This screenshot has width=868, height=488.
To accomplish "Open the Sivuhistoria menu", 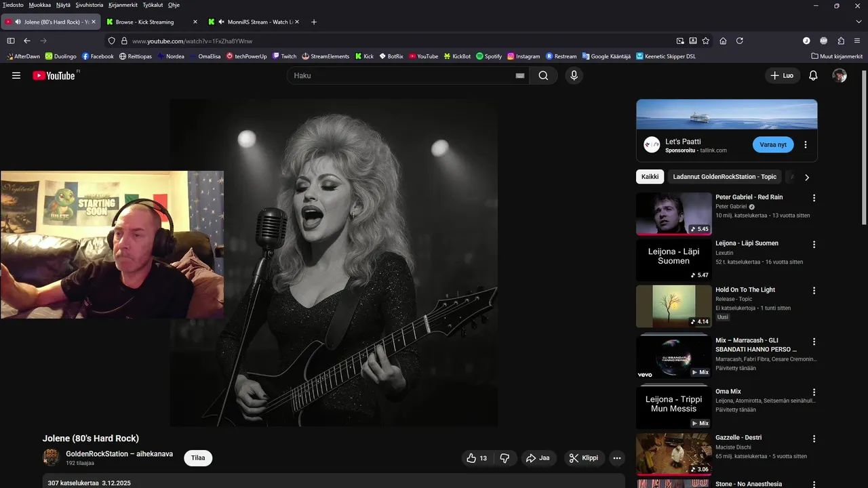I will [x=90, y=5].
